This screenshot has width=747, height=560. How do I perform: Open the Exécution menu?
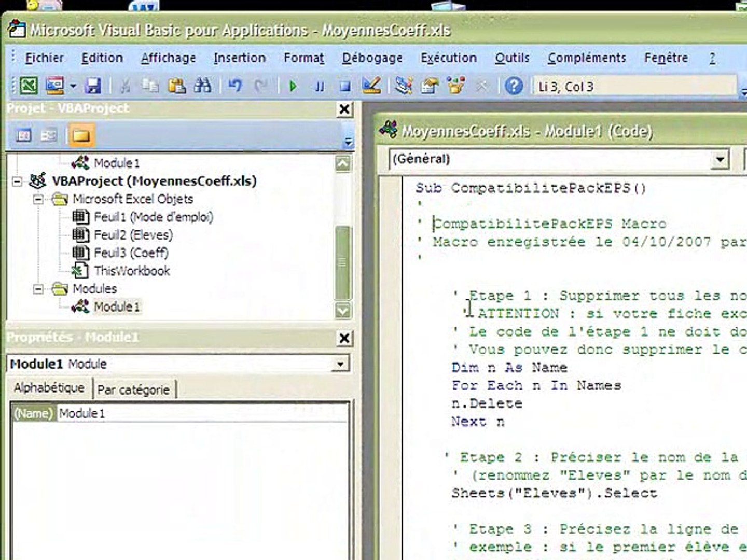(449, 58)
